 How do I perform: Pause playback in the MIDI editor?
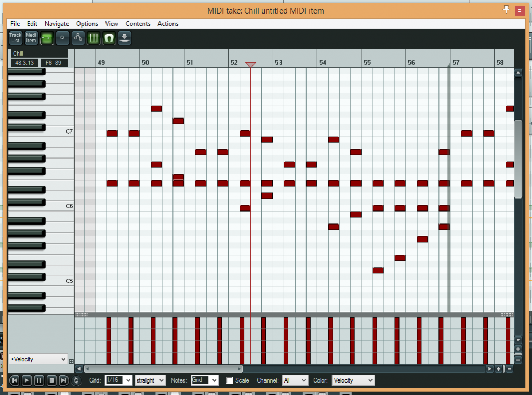click(x=39, y=380)
